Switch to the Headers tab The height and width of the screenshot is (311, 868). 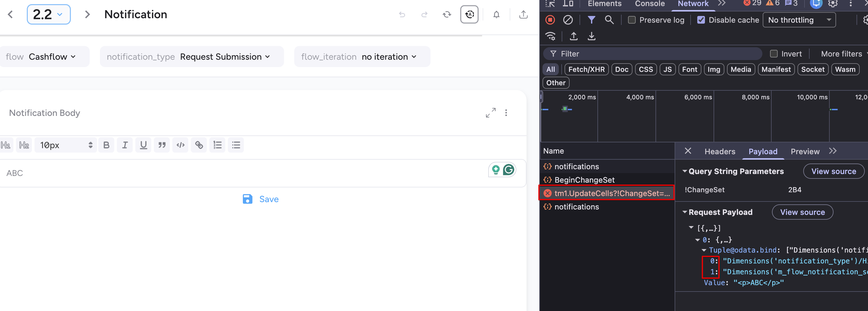coord(720,151)
